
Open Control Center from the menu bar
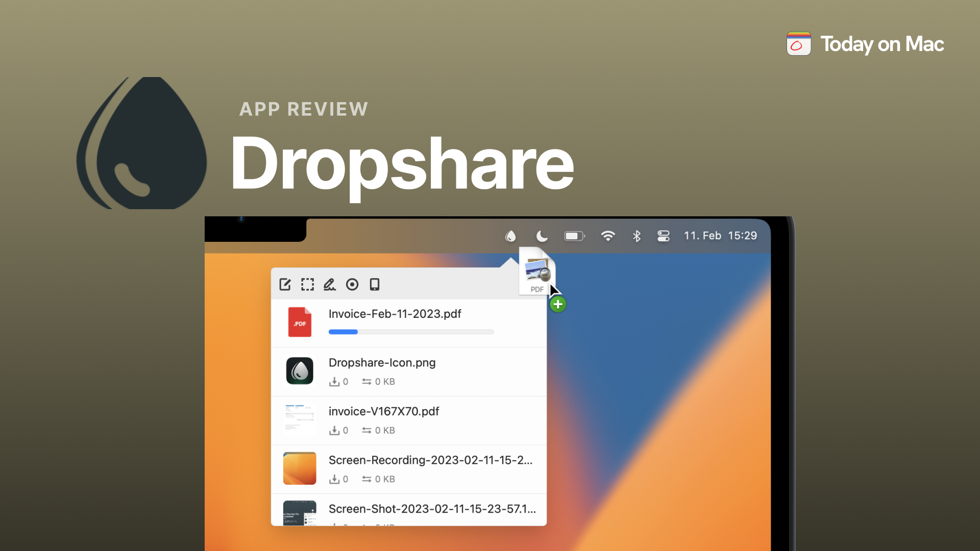tap(663, 236)
